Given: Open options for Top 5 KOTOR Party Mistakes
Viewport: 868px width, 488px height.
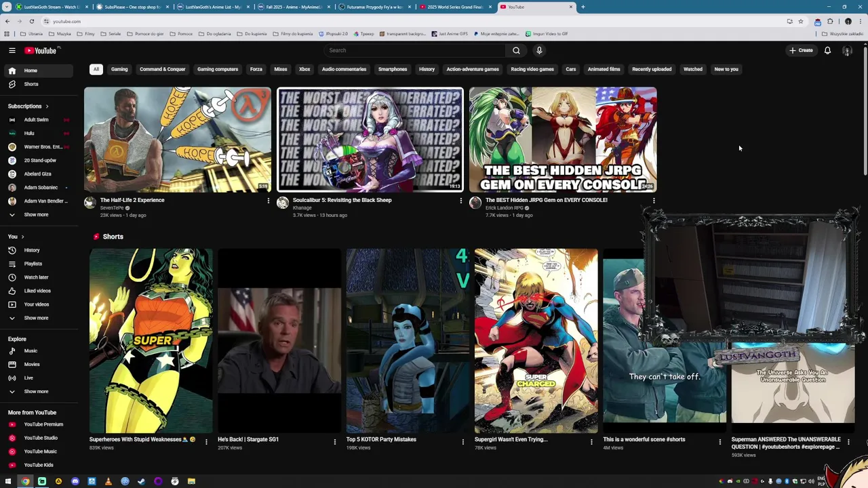Looking at the screenshot, I should pos(463,442).
